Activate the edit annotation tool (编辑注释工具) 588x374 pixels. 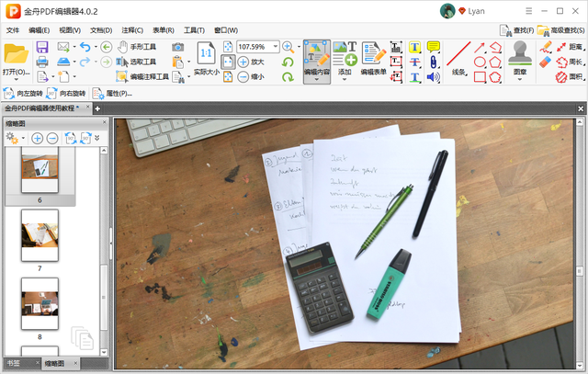pyautogui.click(x=142, y=76)
